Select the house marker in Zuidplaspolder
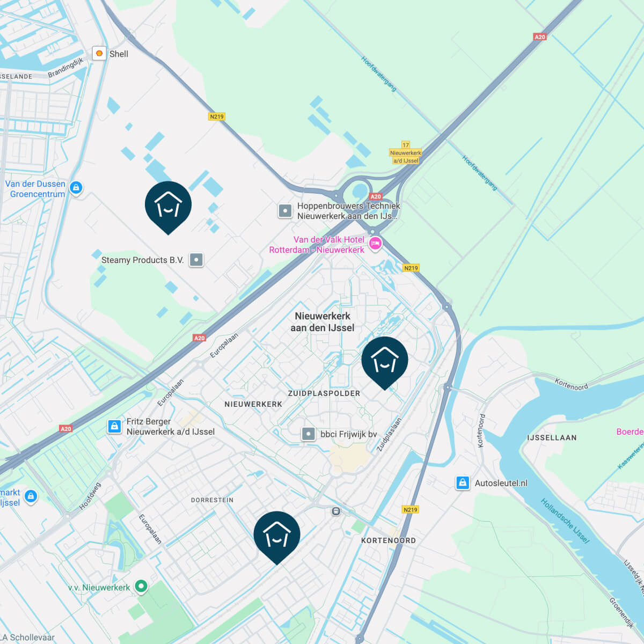This screenshot has height=644, width=644. tap(385, 363)
